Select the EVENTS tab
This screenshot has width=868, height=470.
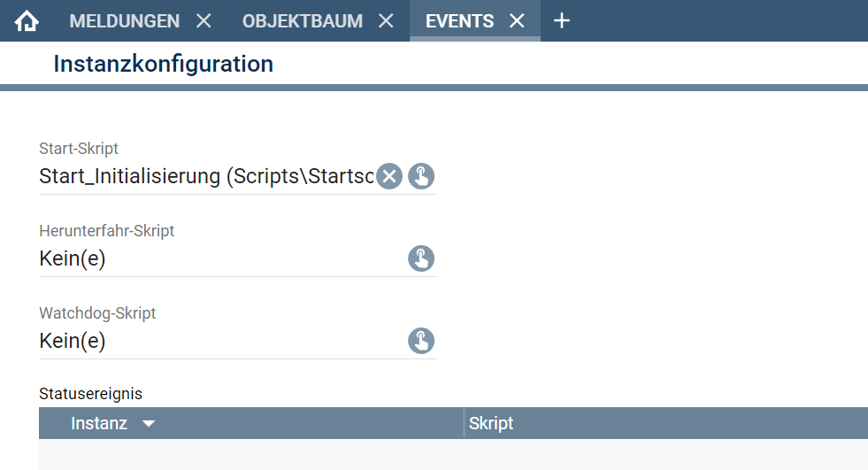[459, 21]
